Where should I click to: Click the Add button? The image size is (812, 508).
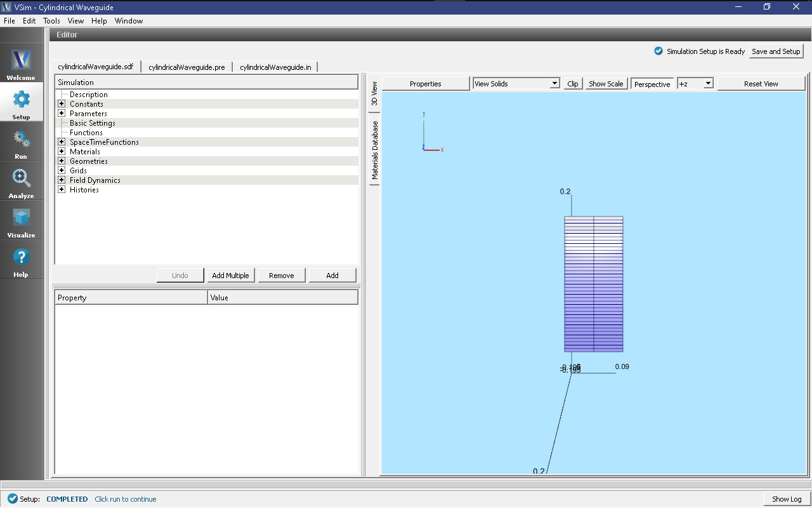point(332,276)
